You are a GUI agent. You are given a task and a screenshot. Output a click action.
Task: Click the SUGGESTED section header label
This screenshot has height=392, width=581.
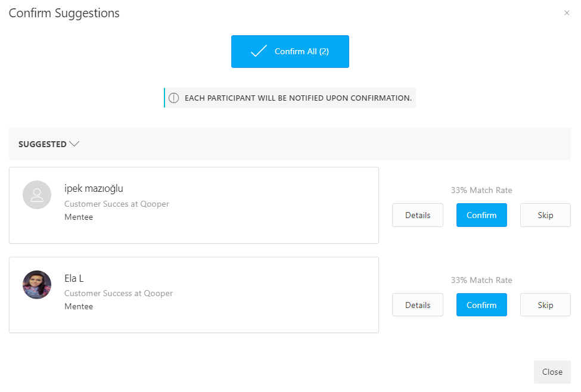click(x=42, y=144)
